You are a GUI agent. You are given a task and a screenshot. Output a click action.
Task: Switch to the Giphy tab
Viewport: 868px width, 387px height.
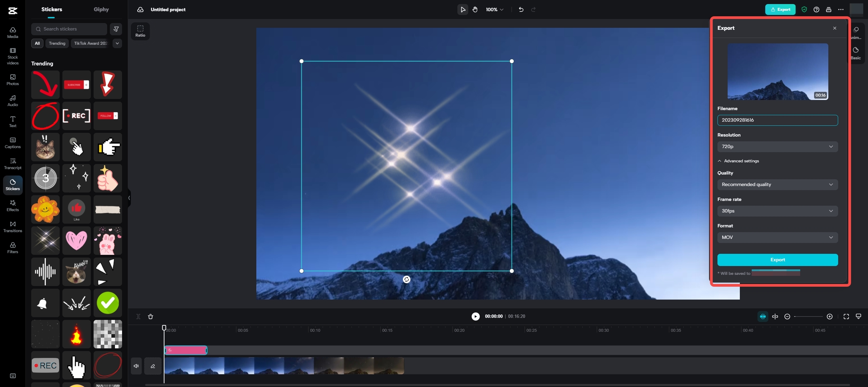[x=101, y=9]
